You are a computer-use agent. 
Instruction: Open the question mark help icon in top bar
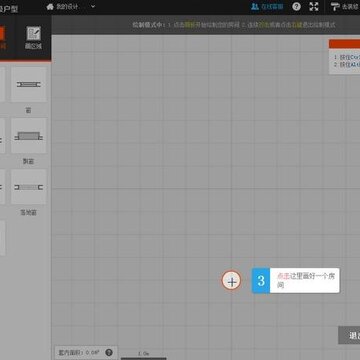click(x=296, y=7)
